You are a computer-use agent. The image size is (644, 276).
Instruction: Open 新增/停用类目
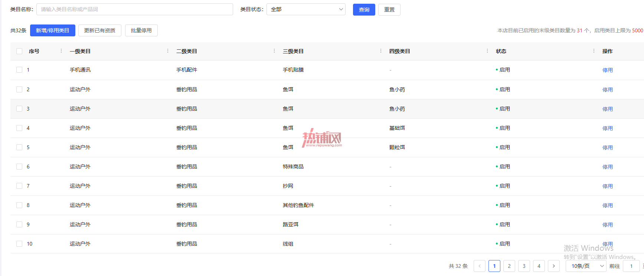[x=53, y=30]
